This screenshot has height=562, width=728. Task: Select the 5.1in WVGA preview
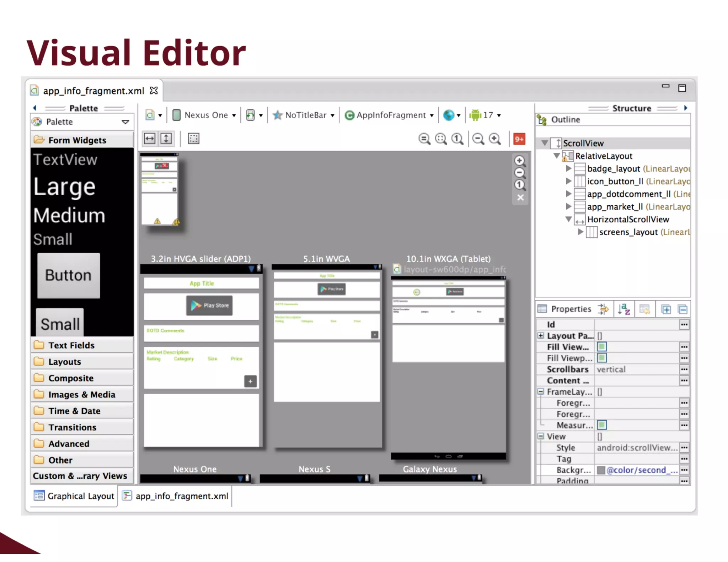tap(327, 356)
